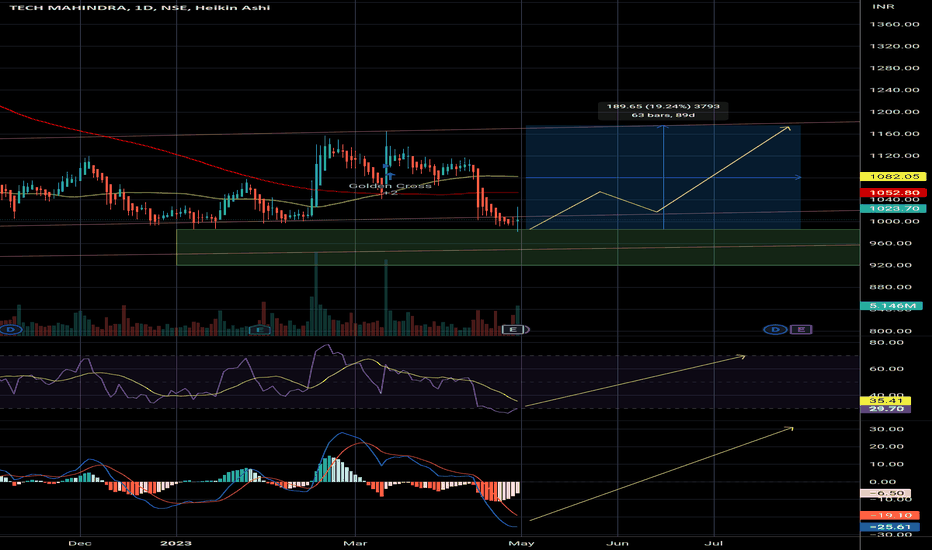
Task: Click the May label on the time axis
Action: [x=521, y=543]
